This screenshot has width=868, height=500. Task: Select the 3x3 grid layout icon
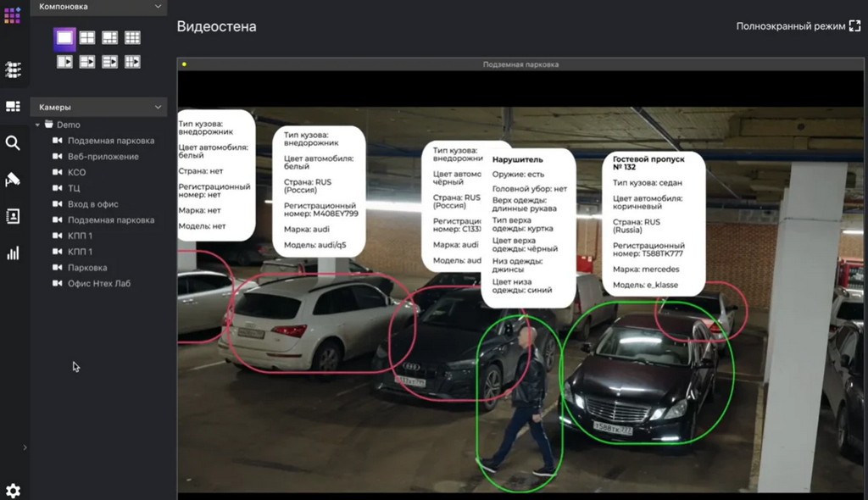(132, 37)
